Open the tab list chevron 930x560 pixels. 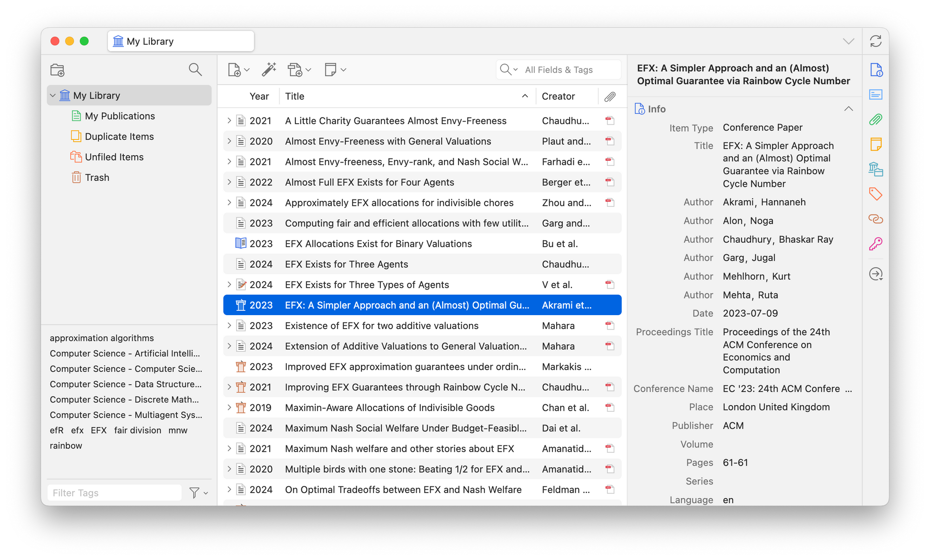point(849,41)
